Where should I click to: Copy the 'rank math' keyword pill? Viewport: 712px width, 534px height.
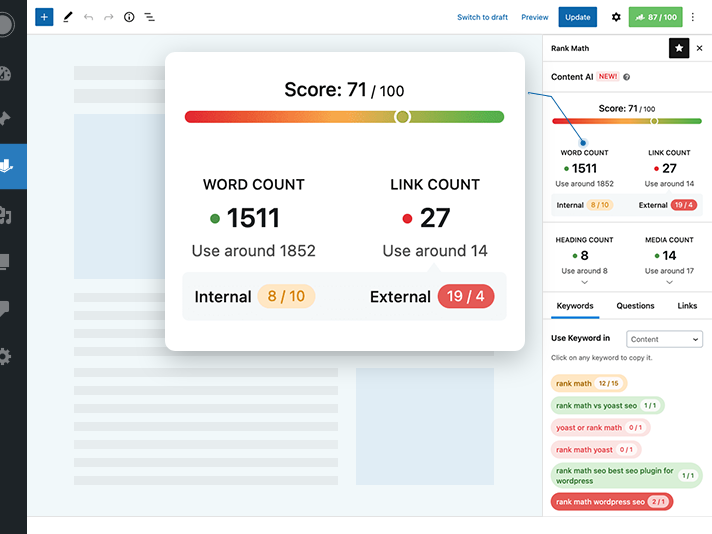tap(588, 383)
